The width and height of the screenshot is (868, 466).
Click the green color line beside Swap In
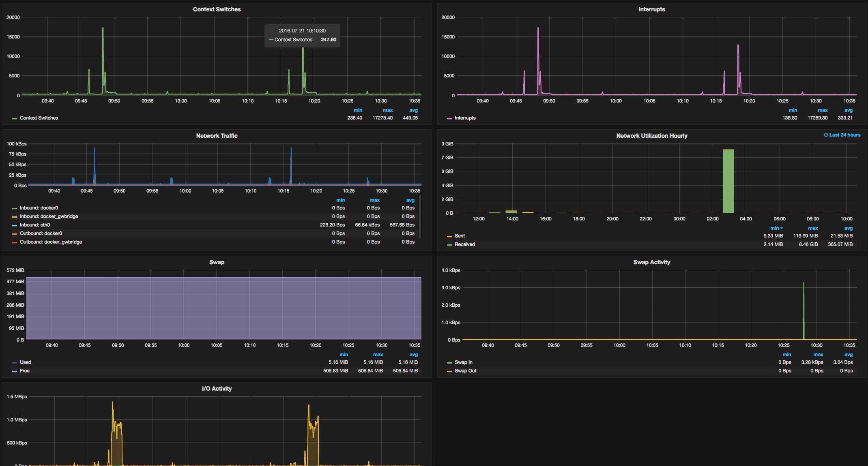click(x=449, y=363)
